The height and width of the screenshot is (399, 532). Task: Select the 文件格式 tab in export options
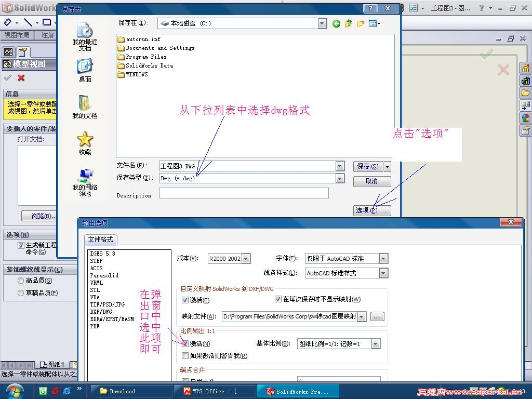pyautogui.click(x=100, y=240)
